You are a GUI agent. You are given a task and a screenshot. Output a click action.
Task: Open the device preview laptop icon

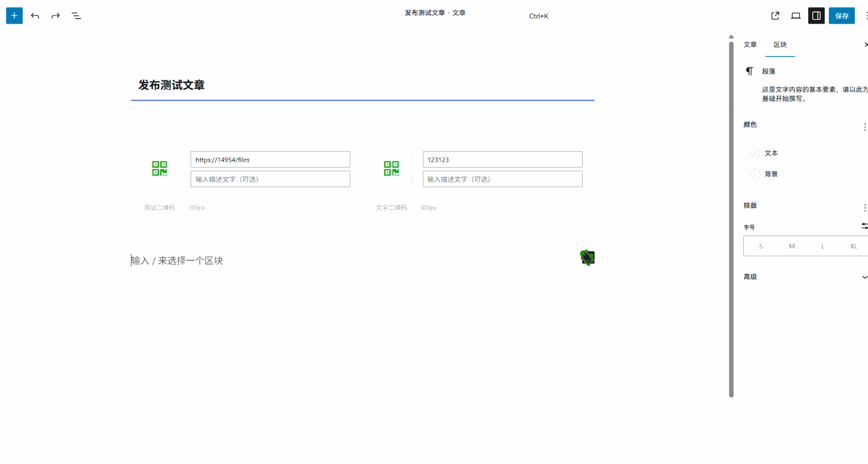click(x=796, y=15)
